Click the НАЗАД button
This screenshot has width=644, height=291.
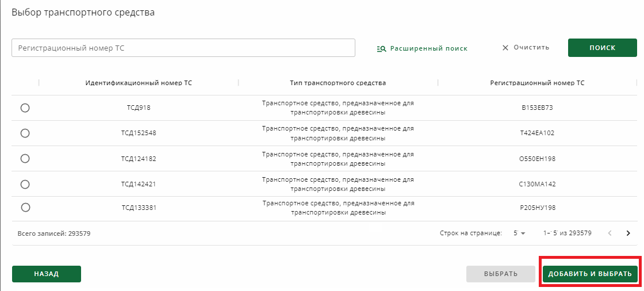tap(47, 274)
